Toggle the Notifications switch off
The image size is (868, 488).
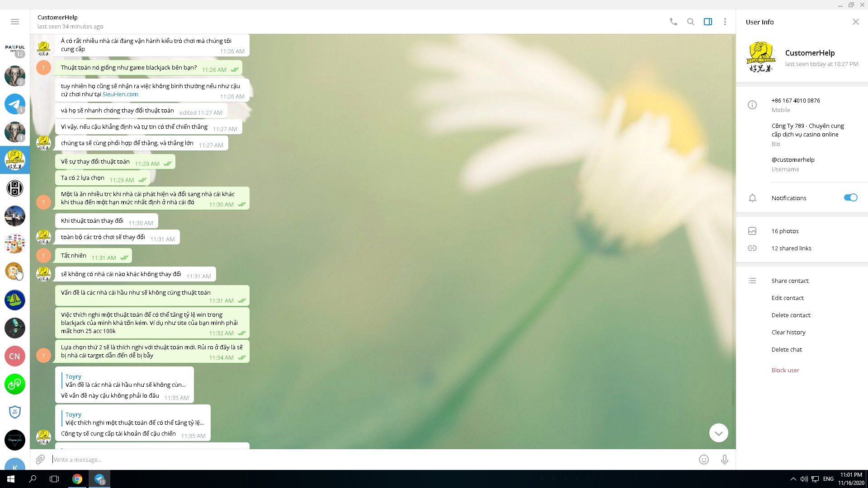[850, 197]
